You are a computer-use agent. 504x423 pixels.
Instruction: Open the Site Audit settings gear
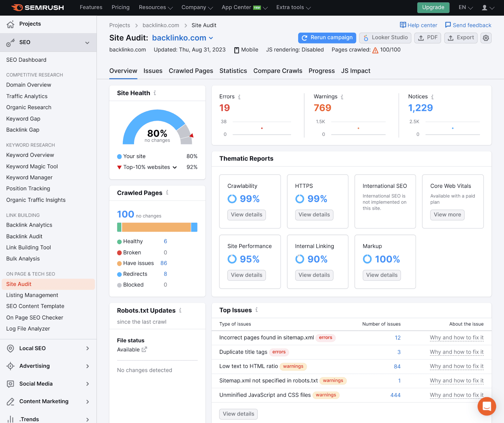486,38
